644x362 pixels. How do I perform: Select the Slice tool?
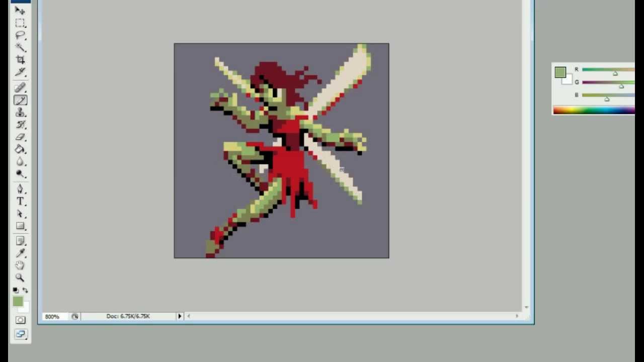20,72
